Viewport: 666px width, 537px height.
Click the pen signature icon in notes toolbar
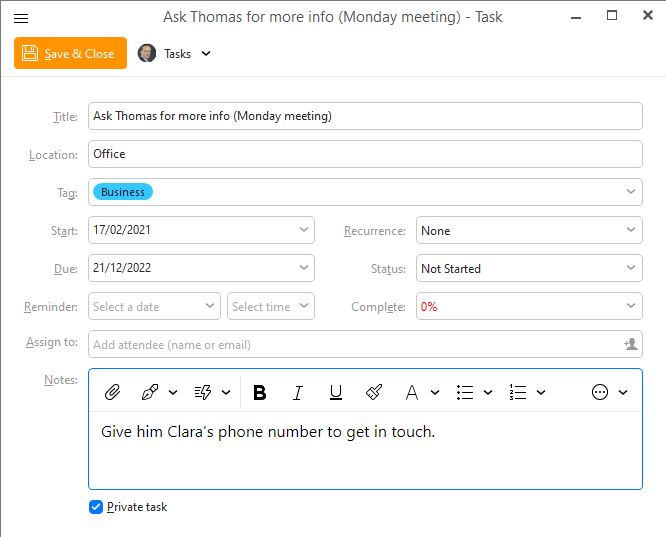(x=151, y=393)
